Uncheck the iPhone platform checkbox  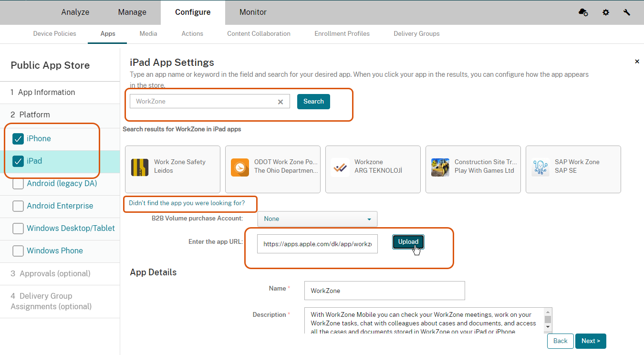[18, 139]
